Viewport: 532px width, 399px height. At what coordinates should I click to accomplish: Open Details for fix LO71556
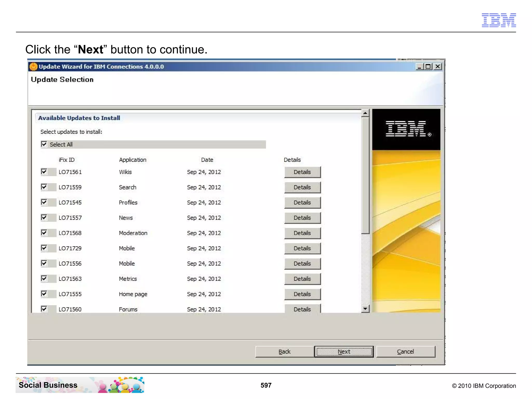(302, 264)
